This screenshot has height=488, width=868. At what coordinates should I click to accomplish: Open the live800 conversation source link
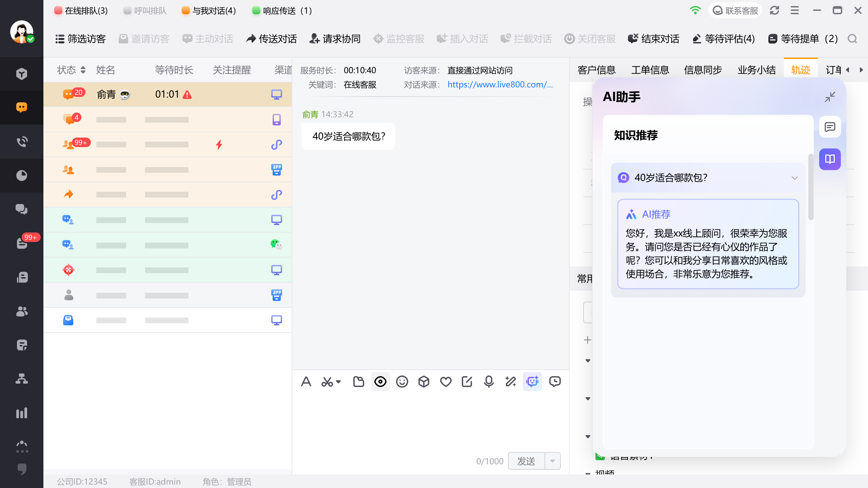tap(500, 85)
